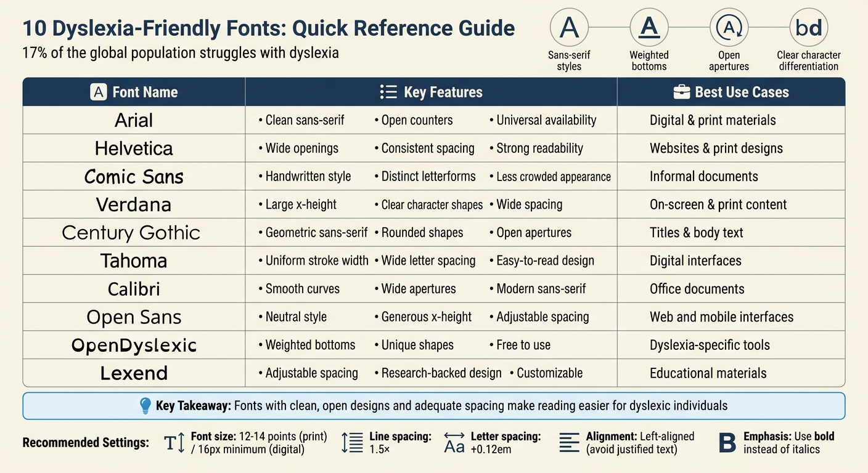
Task: Click the bold B emphasis icon
Action: tap(727, 443)
